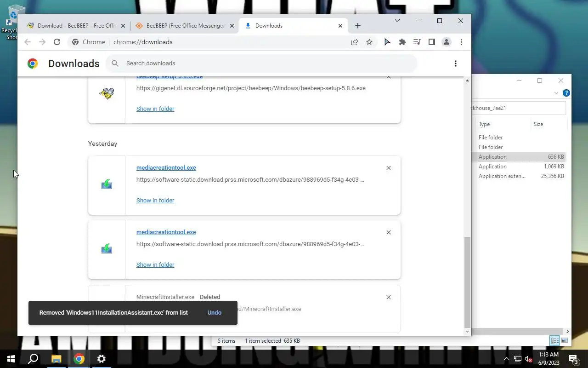The width and height of the screenshot is (588, 368).
Task: Click the Chrome logo beside Downloads title
Action: point(33,63)
